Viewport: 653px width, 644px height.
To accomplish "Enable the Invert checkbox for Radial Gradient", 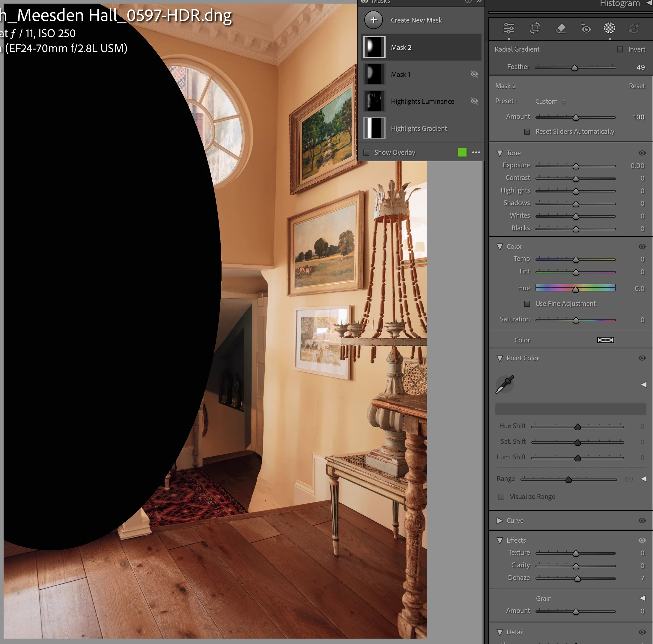I will 620,49.
